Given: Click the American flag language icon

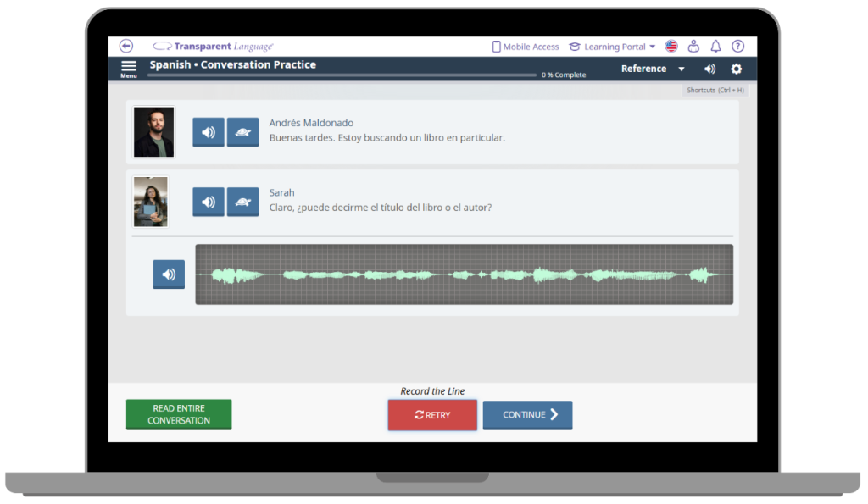Looking at the screenshot, I should coord(671,46).
